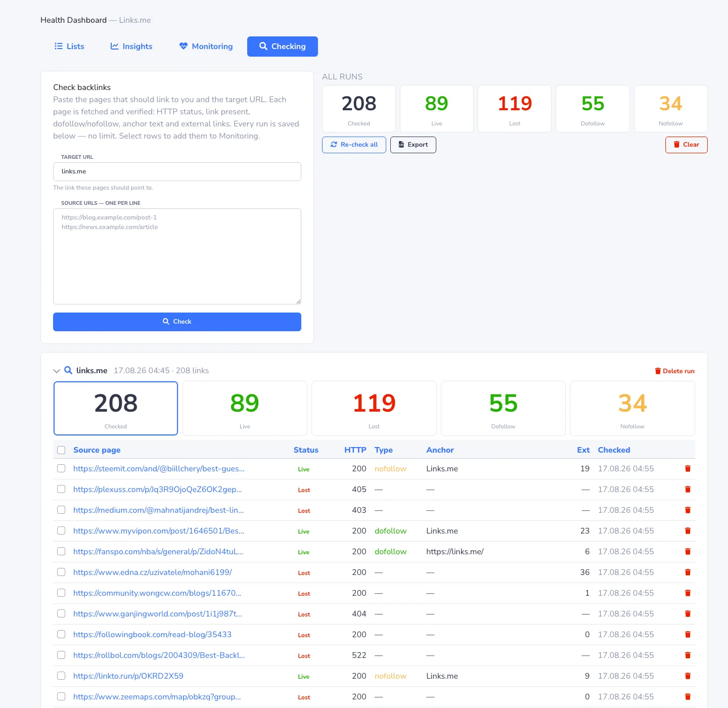Image resolution: width=728 pixels, height=708 pixels.
Task: Open the steemit.com source page link
Action: 159,469
